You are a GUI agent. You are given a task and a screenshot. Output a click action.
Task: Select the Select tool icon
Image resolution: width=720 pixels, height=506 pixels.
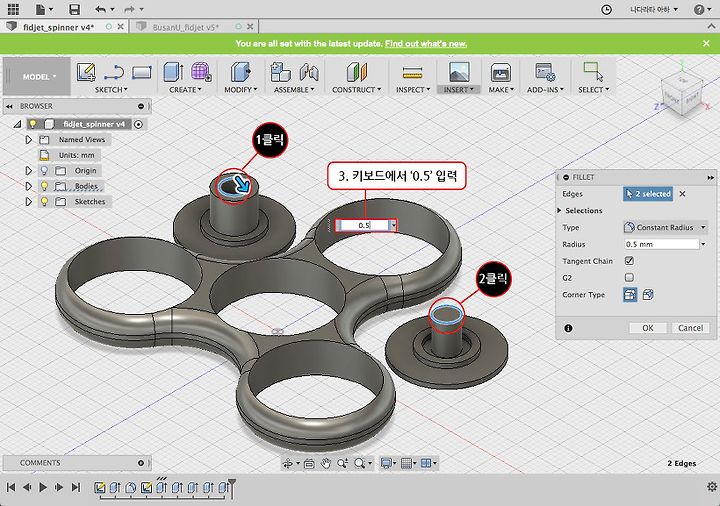(x=593, y=72)
